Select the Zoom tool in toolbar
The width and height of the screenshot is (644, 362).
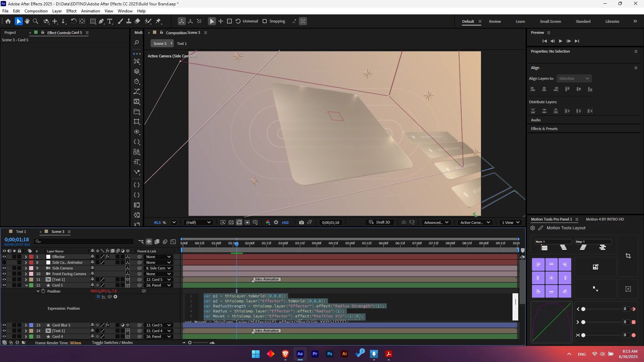(x=36, y=21)
